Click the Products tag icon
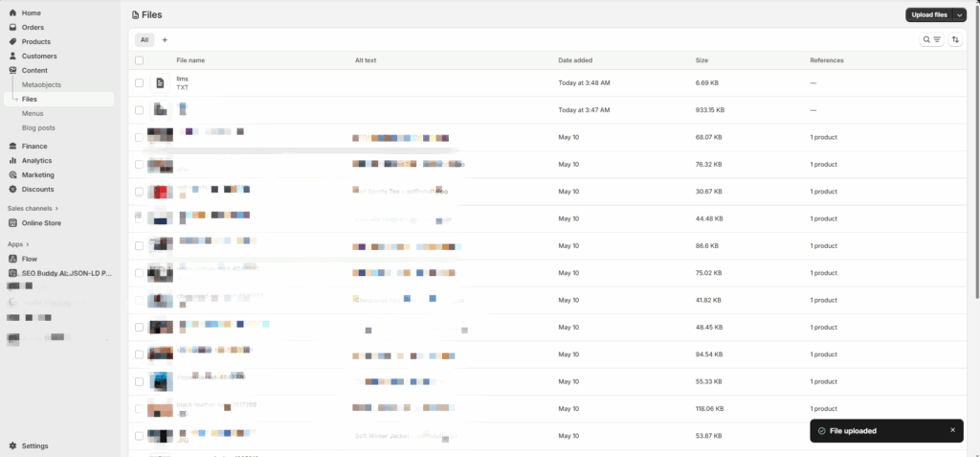Screen dimensions: 980x457 click(12, 41)
